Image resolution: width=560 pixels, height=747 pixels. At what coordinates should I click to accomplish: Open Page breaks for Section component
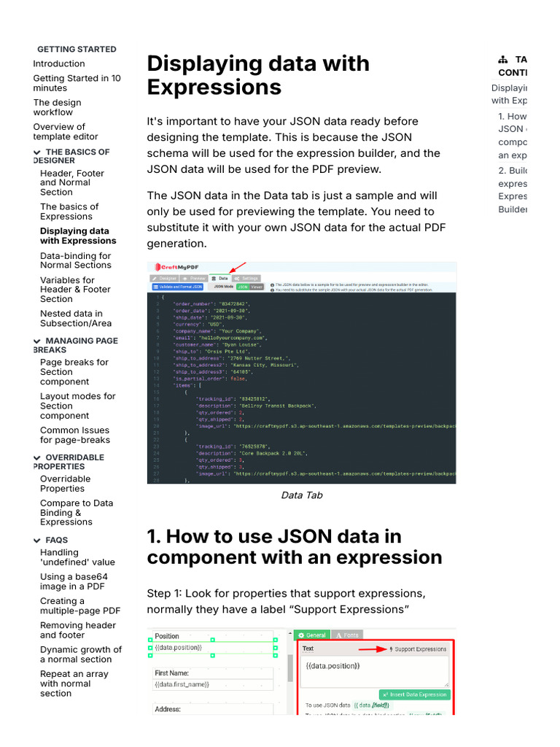(74, 371)
